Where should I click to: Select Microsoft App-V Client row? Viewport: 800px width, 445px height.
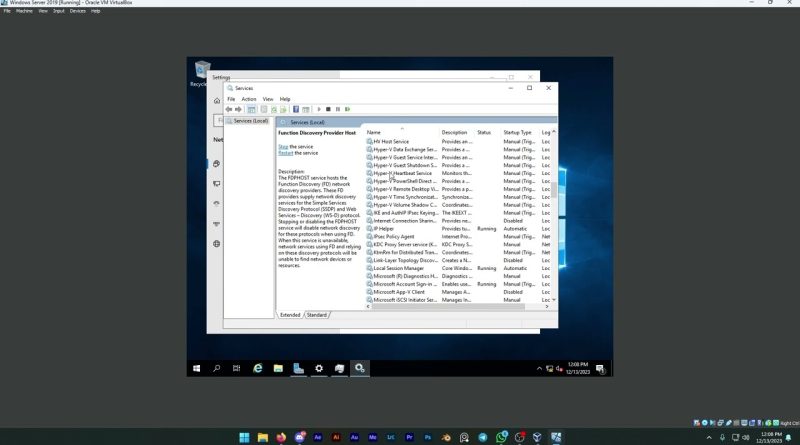[x=458, y=292]
